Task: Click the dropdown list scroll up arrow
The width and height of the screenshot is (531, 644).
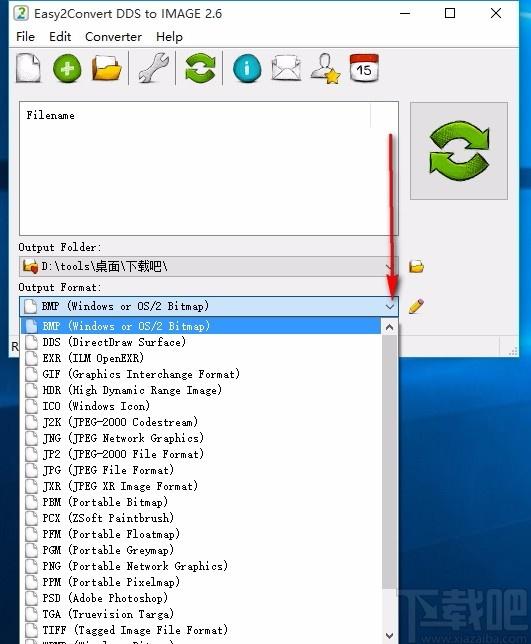Action: click(389, 327)
